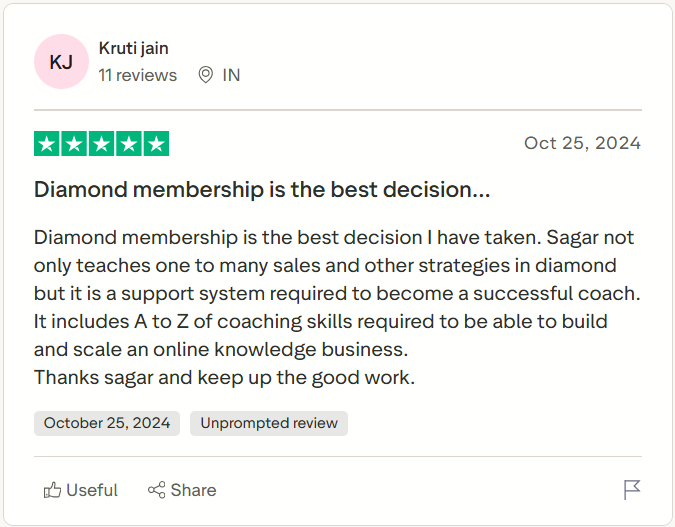Click the KJ profile avatar
This screenshot has height=527, width=675.
[x=61, y=62]
